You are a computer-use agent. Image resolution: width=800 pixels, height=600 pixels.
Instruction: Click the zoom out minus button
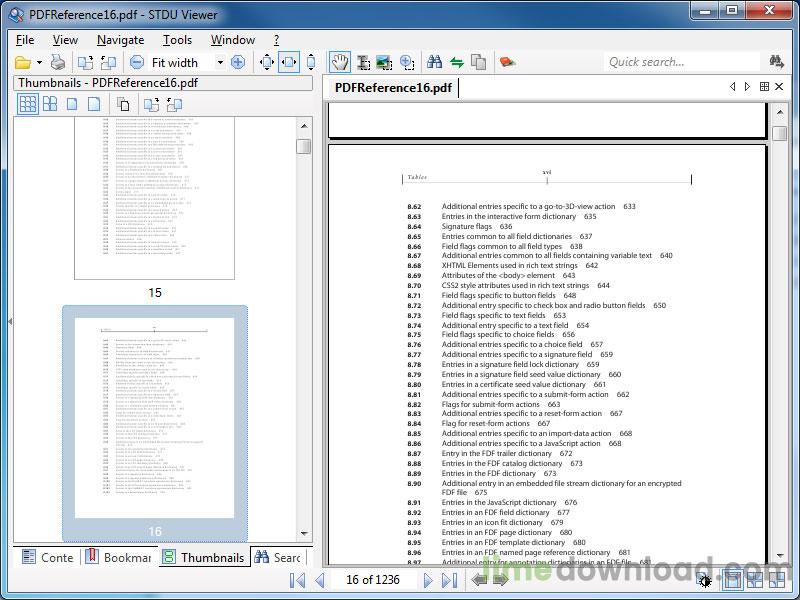(137, 62)
